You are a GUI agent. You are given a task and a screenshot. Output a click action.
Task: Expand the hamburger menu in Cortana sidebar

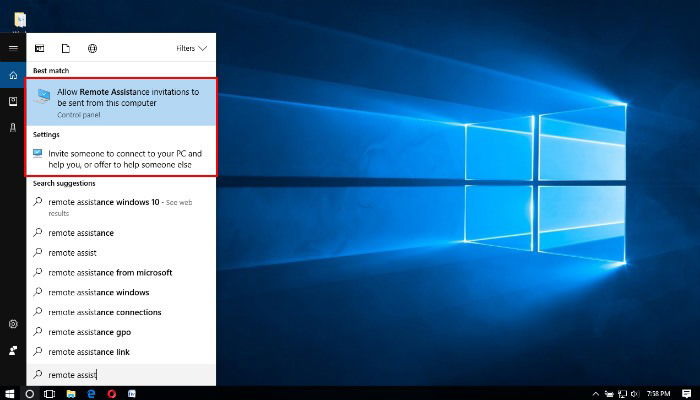13,48
